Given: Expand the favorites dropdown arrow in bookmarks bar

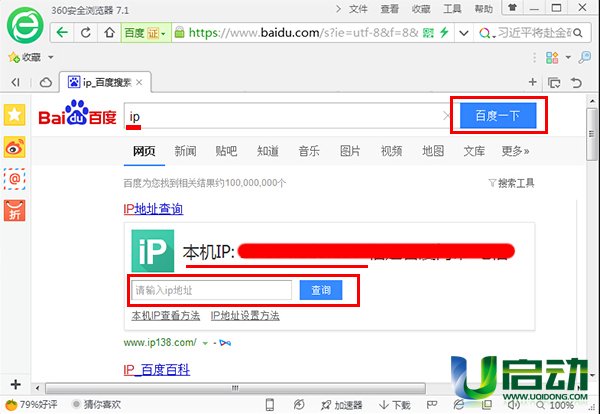Looking at the screenshot, I should click(51, 58).
